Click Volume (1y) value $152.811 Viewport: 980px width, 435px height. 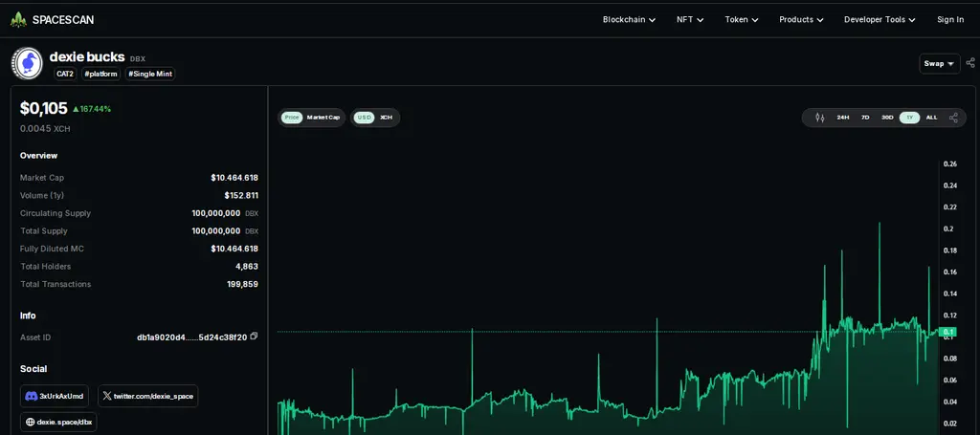[x=241, y=195]
